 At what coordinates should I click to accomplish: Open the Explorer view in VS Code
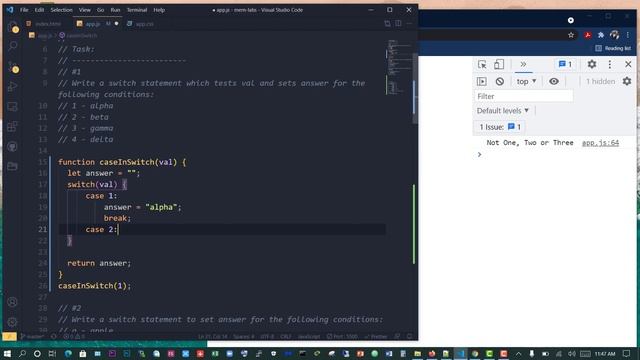coord(13,27)
